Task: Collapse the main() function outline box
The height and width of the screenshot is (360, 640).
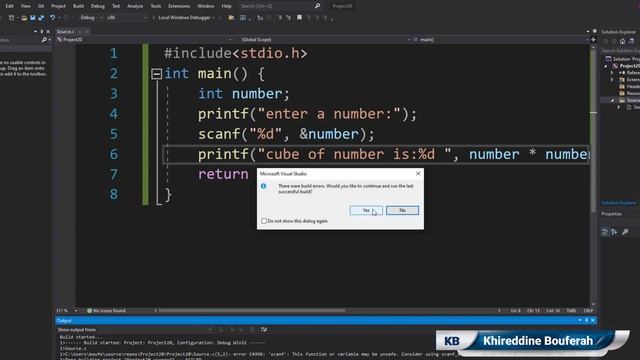Action: [156, 74]
